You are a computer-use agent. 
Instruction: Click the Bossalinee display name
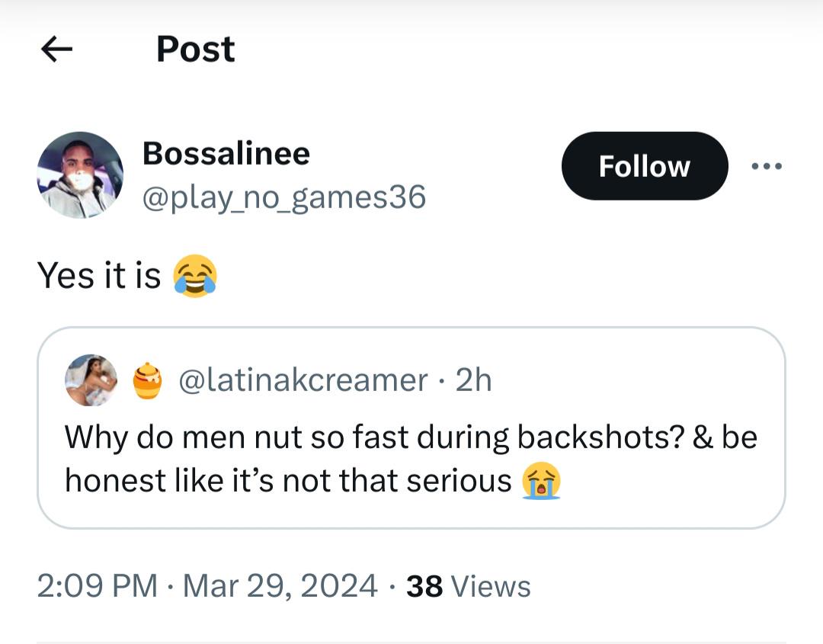(226, 154)
